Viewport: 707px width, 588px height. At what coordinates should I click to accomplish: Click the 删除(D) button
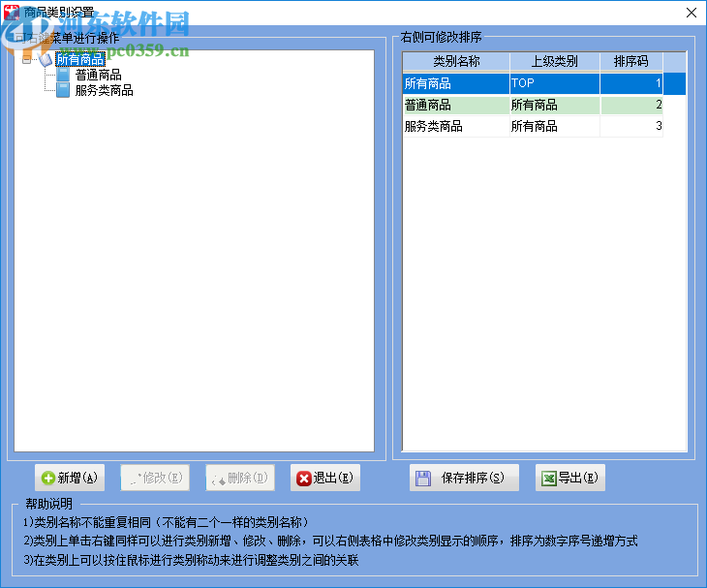pos(240,478)
